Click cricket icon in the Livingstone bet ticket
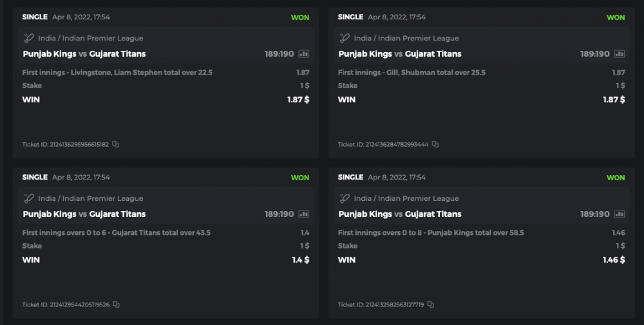Viewport: 644px width, 325px height. pyautogui.click(x=29, y=38)
